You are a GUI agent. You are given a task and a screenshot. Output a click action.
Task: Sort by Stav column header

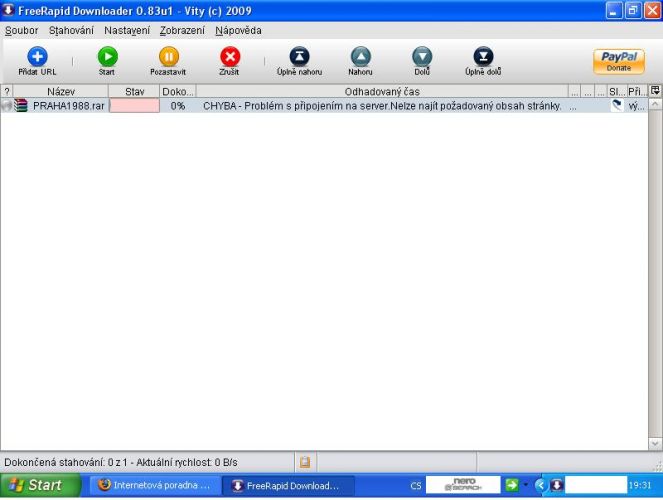click(x=134, y=91)
